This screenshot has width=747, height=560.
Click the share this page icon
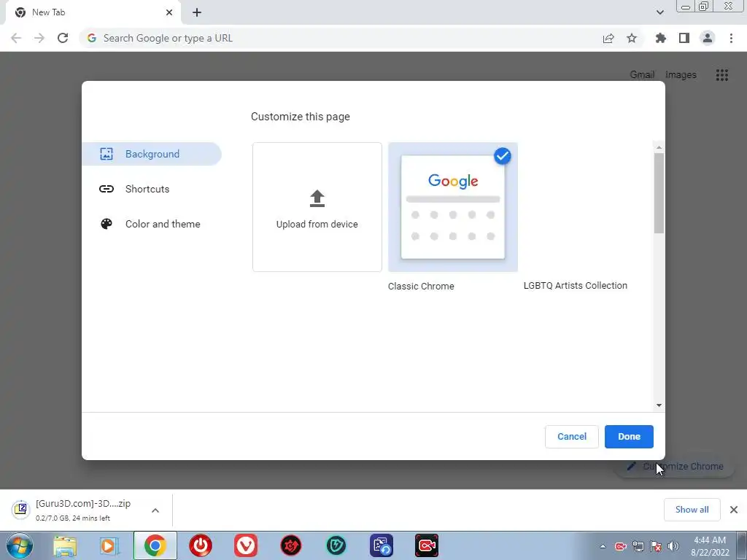(x=608, y=38)
